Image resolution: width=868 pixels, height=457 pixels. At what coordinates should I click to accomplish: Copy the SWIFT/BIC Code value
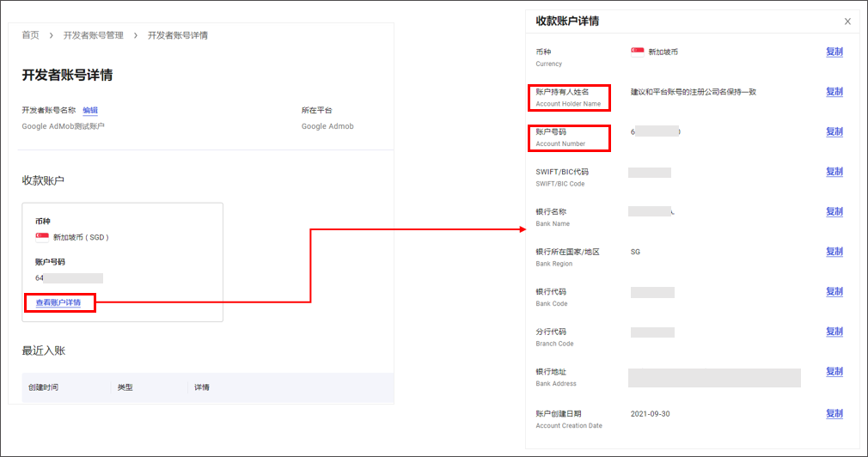(834, 172)
